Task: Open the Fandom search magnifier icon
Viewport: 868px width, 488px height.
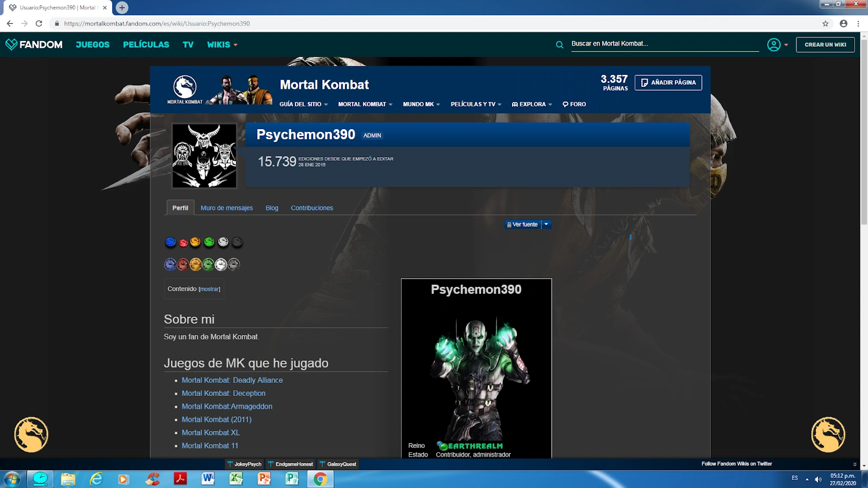Action: (559, 45)
